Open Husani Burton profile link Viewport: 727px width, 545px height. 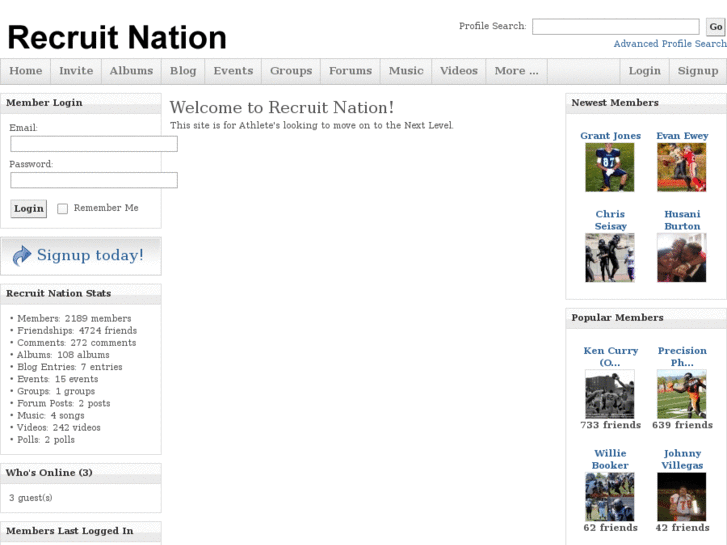point(682,220)
